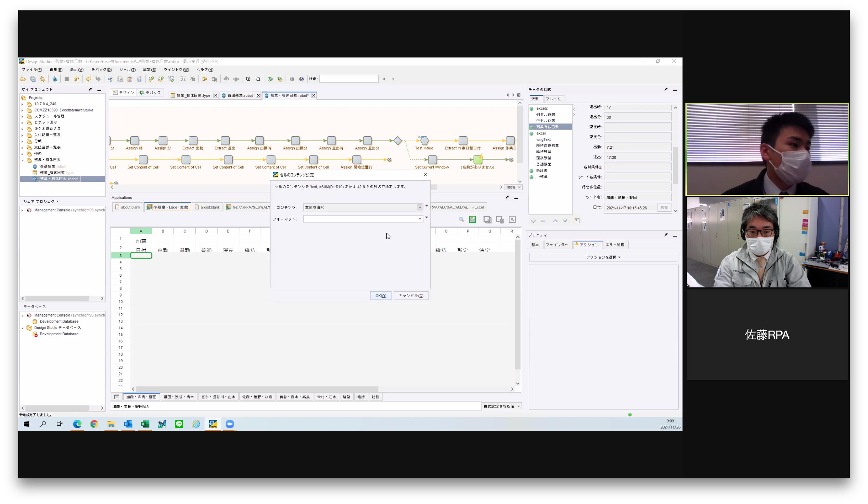The width and height of the screenshot is (868, 504).
Task: Click the Expand All toolbar icon
Action: [x=248, y=79]
